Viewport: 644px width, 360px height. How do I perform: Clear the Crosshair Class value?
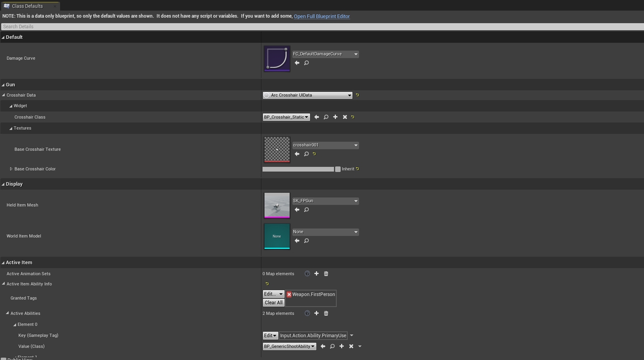[345, 117]
